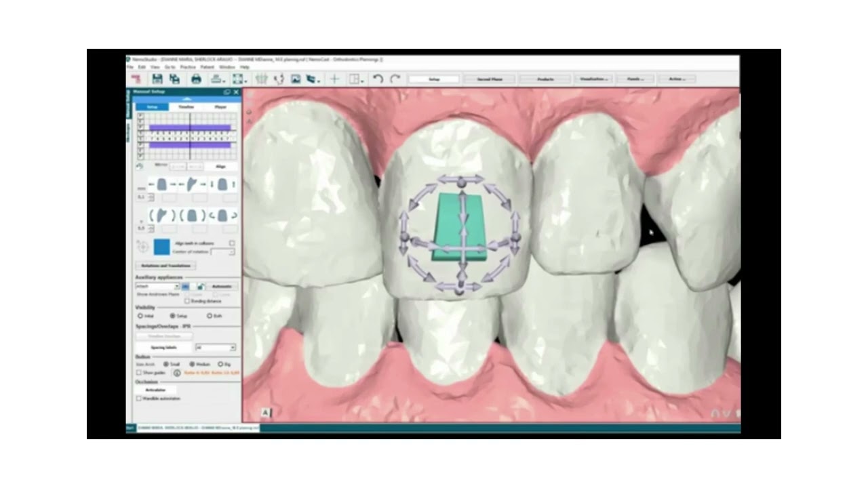Click the fit-to-view frame icon
This screenshot has height=488, width=868.
(238, 79)
